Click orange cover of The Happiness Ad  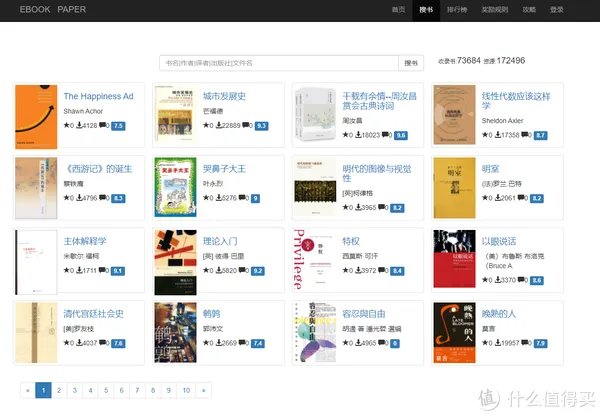36,117
